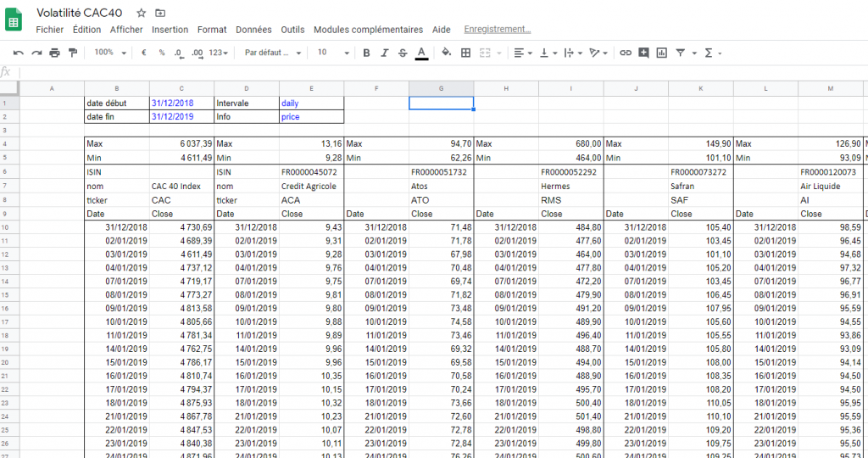Open the functions sigma menu
Image resolution: width=868 pixels, height=458 pixels.
pos(708,53)
